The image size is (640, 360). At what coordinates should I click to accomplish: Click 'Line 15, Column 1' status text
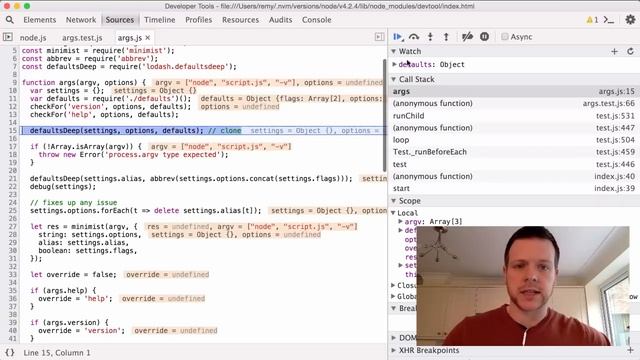pyautogui.click(x=57, y=353)
